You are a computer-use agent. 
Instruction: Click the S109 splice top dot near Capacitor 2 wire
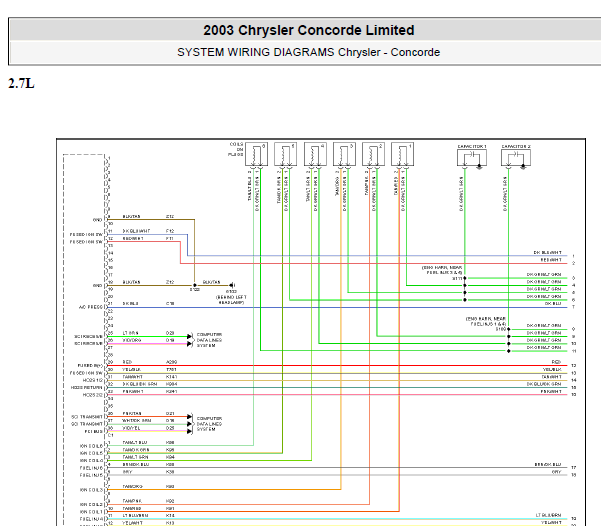pyautogui.click(x=509, y=329)
